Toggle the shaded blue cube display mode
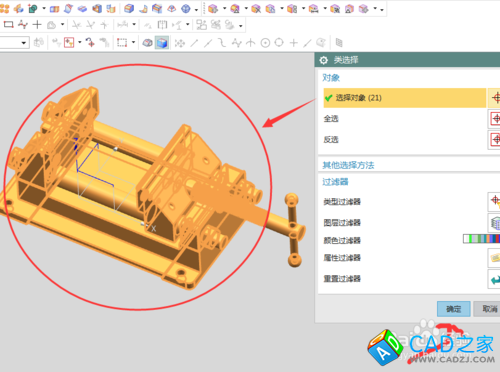 (162, 43)
